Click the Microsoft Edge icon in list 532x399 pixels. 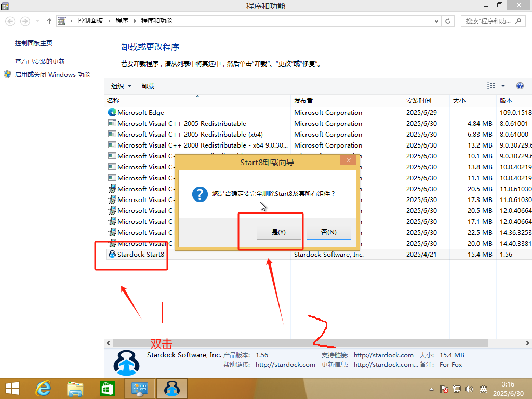click(112, 112)
